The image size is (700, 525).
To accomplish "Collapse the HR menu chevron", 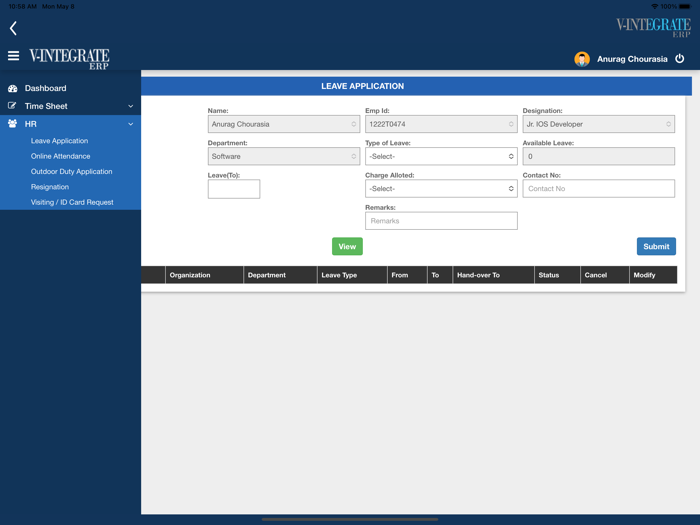I will point(130,124).
